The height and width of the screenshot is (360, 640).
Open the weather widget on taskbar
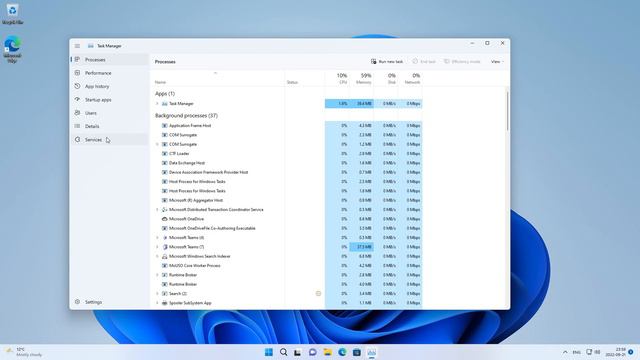tap(24, 352)
